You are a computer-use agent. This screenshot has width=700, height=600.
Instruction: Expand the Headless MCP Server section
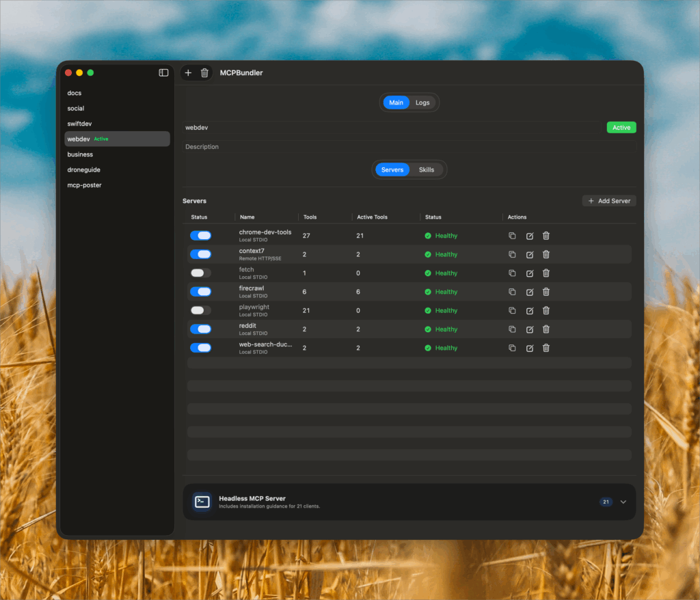[x=623, y=502]
